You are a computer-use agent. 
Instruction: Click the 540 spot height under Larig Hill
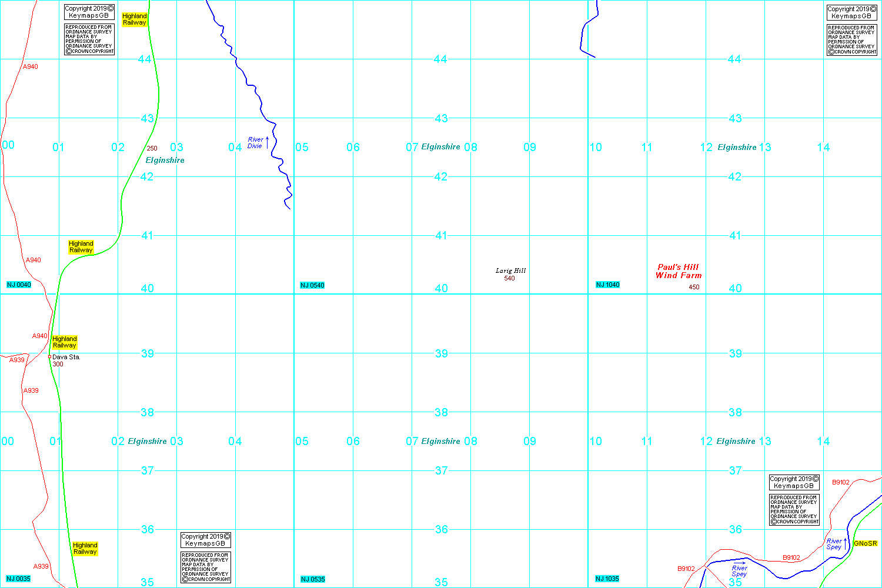(509, 279)
